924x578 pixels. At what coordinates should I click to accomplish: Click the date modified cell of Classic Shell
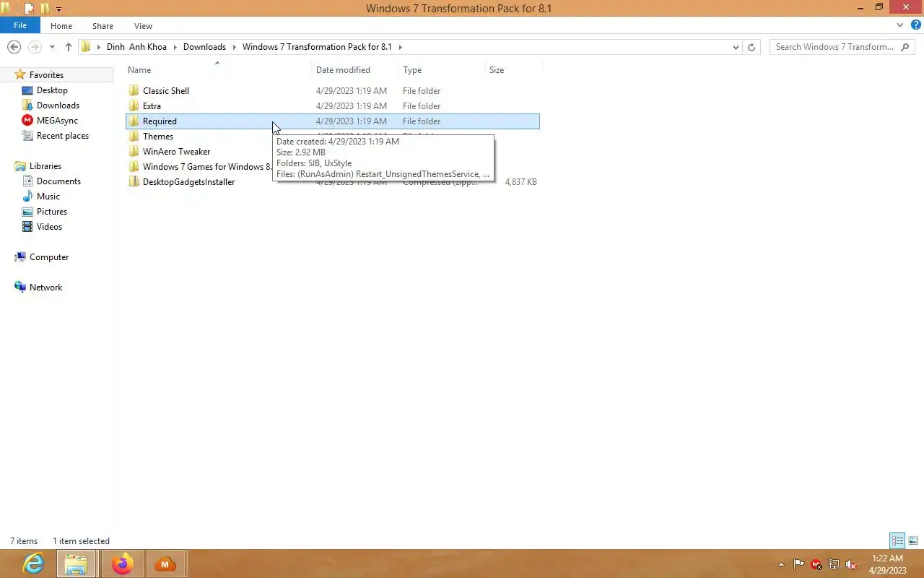click(352, 91)
